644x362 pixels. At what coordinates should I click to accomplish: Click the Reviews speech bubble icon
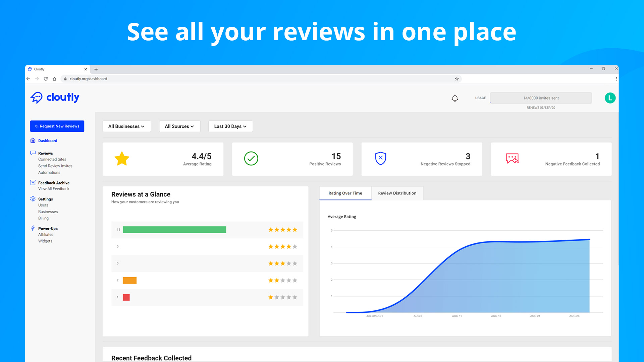[x=33, y=153]
